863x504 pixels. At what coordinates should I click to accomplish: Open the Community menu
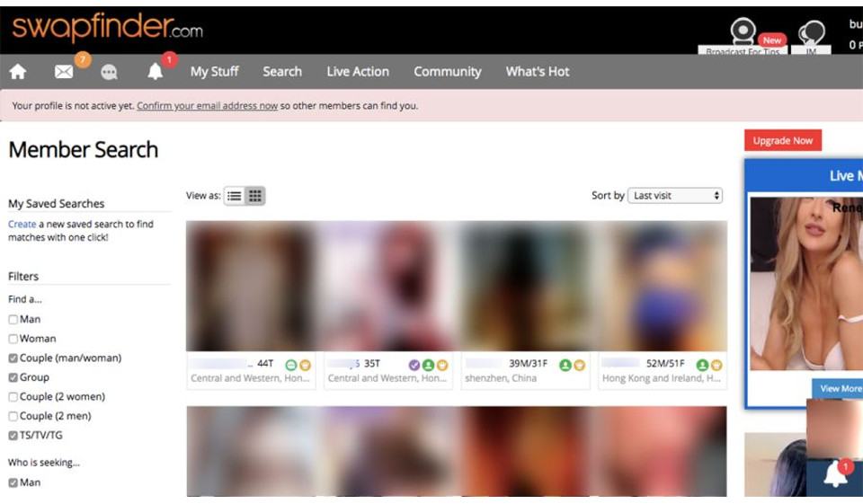point(447,72)
